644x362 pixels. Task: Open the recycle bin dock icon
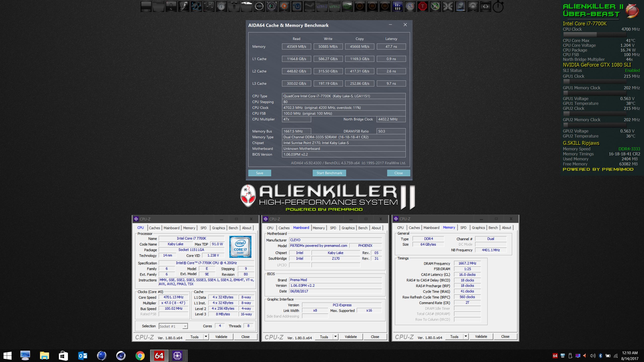(x=486, y=7)
